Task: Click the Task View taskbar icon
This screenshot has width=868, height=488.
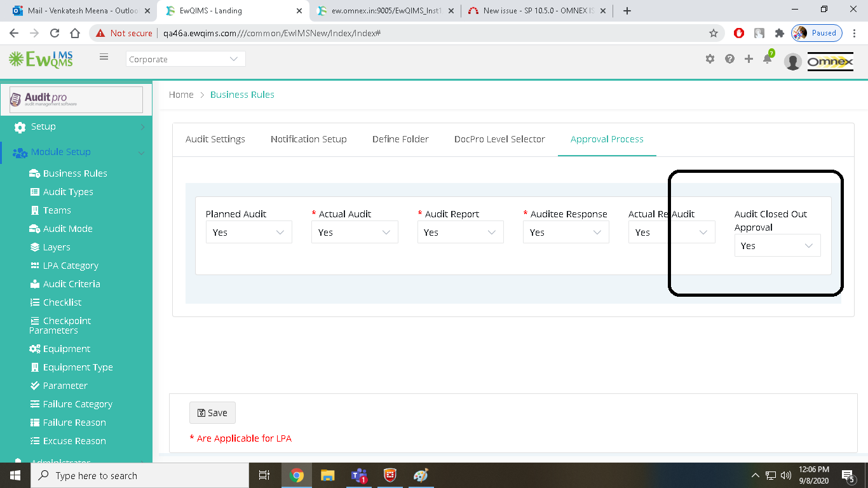Action: click(264, 475)
